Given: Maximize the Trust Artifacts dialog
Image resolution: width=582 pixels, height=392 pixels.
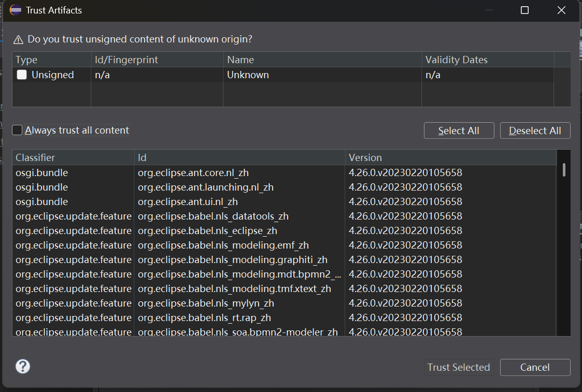Looking at the screenshot, I should coord(524,10).
